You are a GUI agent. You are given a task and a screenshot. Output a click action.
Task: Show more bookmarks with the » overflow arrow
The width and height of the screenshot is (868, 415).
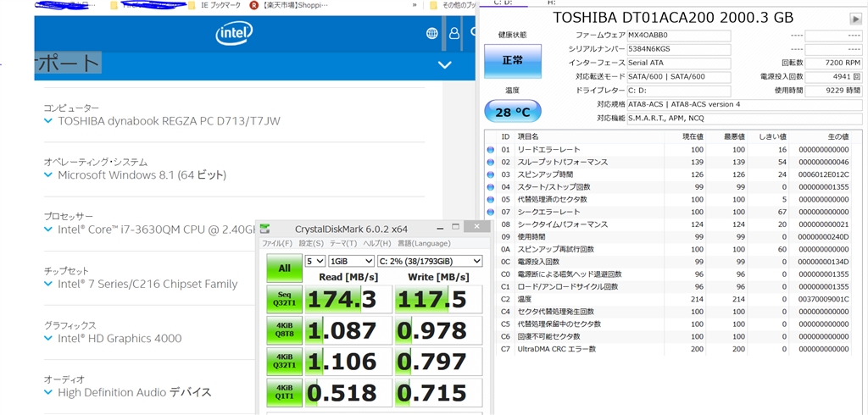coord(415,6)
